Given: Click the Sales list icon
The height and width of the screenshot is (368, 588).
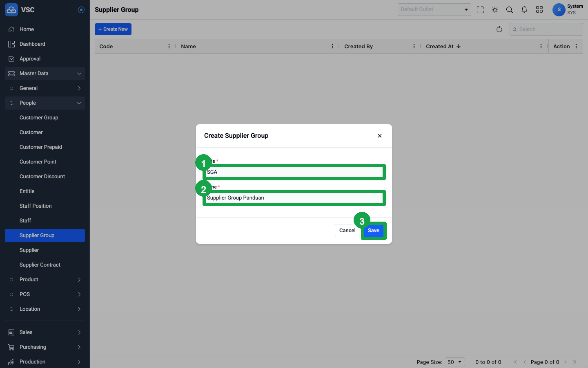Looking at the screenshot, I should (x=11, y=332).
